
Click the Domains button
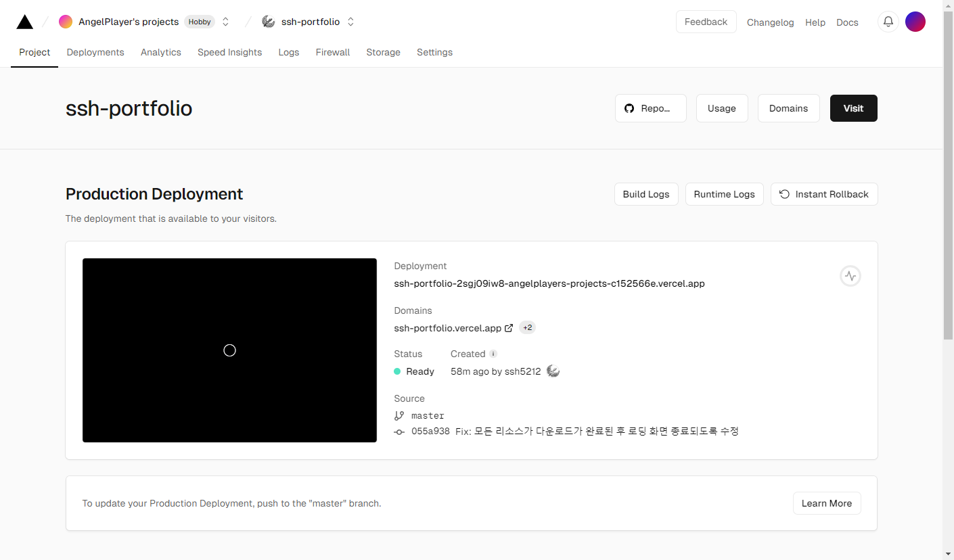tap(789, 108)
